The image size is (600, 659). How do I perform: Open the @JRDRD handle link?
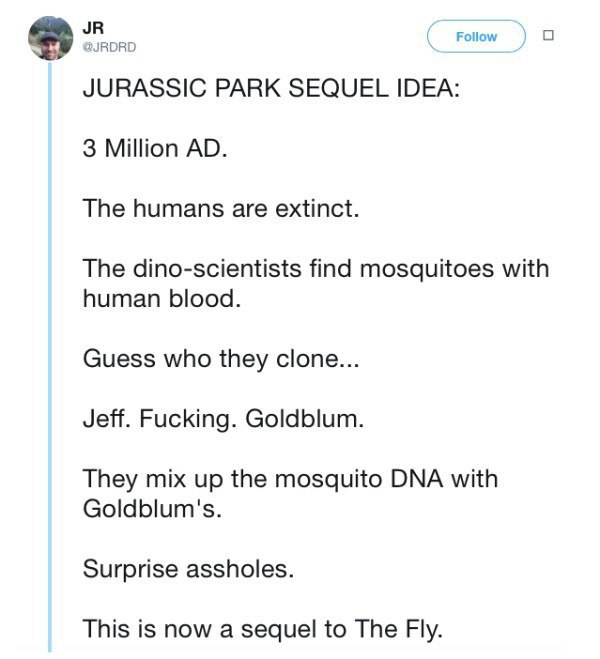pos(110,47)
